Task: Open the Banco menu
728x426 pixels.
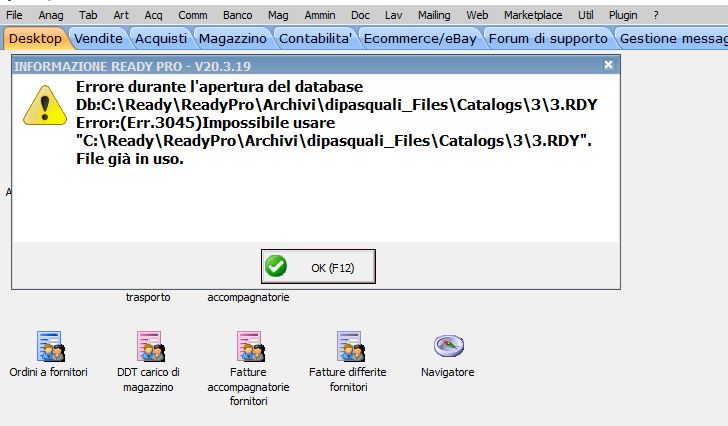Action: (237, 15)
